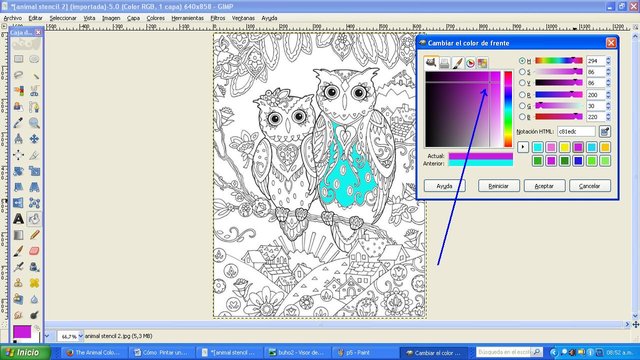Click the vertical rainbow hue strip

508,109
